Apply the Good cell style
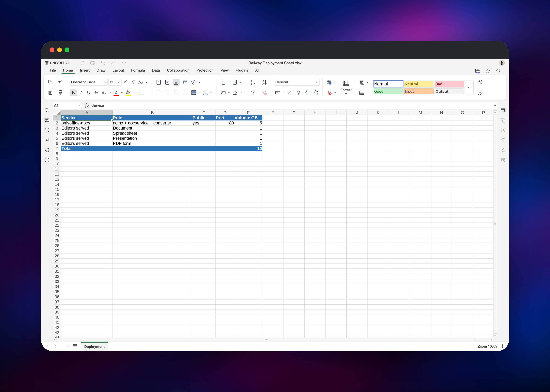This screenshot has width=550, height=392. tap(388, 91)
